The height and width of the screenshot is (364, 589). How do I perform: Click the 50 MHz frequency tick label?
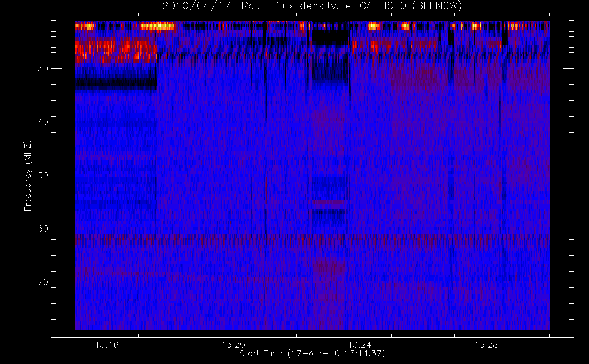pyautogui.click(x=43, y=175)
